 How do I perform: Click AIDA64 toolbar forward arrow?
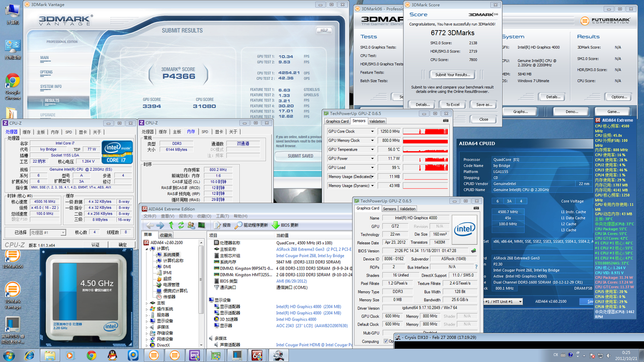point(160,225)
